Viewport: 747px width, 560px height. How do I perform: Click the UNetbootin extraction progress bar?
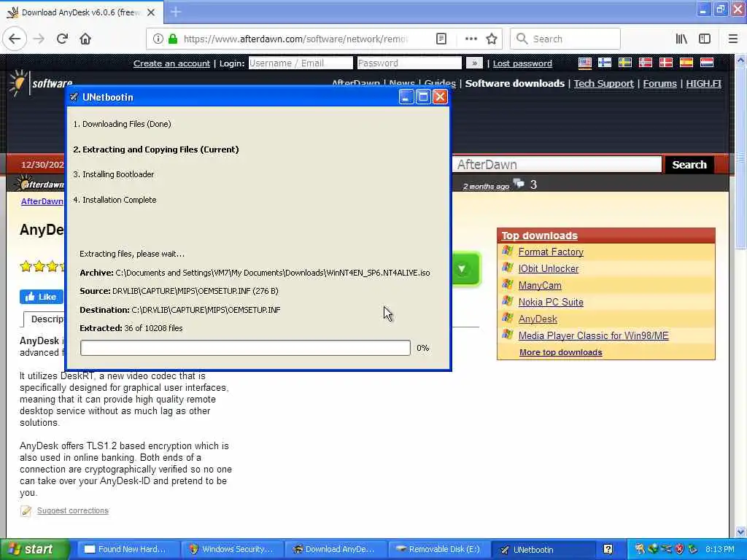(245, 348)
